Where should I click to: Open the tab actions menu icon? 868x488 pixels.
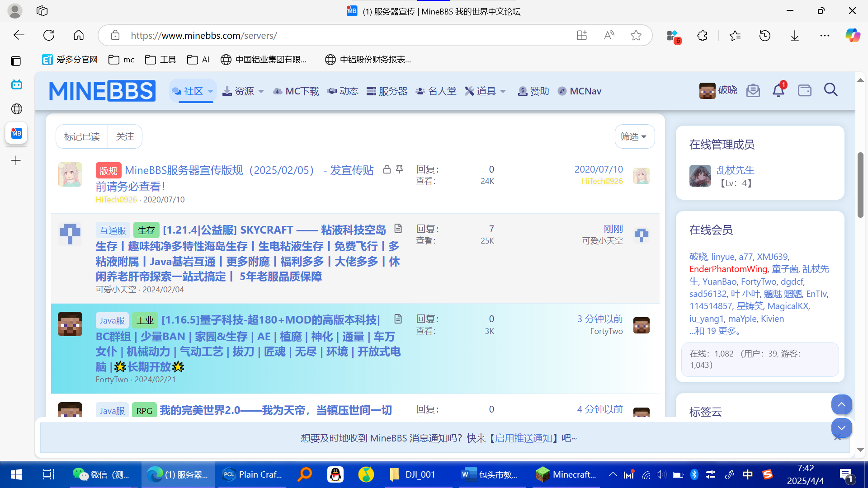click(16, 61)
